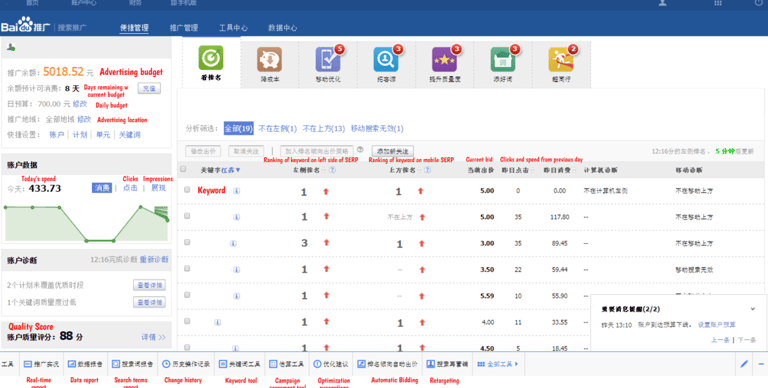Open the green target ranking icon
This screenshot has height=388, width=768.
[x=211, y=58]
